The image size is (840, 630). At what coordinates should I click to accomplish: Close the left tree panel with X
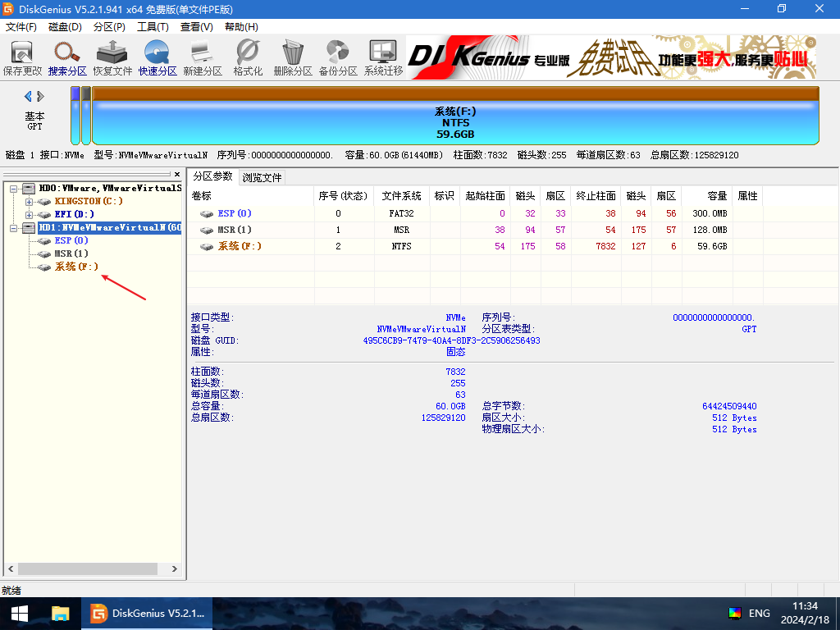point(177,174)
